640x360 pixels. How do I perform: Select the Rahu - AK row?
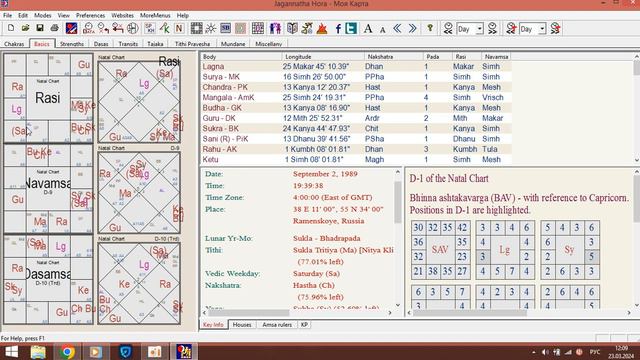[x=356, y=149]
